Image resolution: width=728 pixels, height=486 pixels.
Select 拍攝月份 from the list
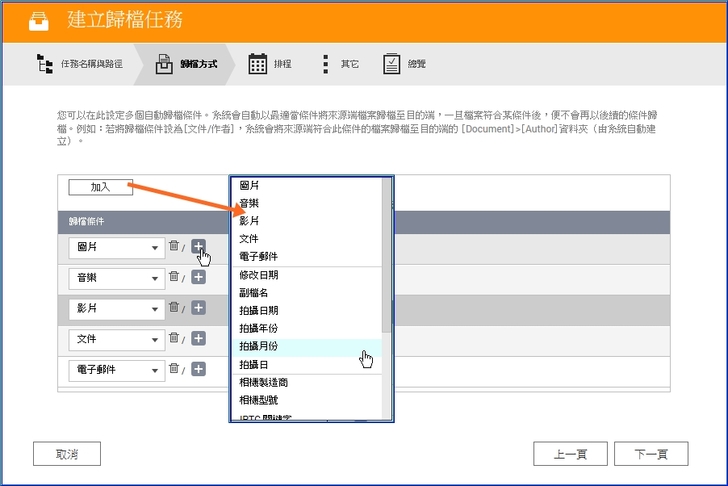tap(259, 346)
